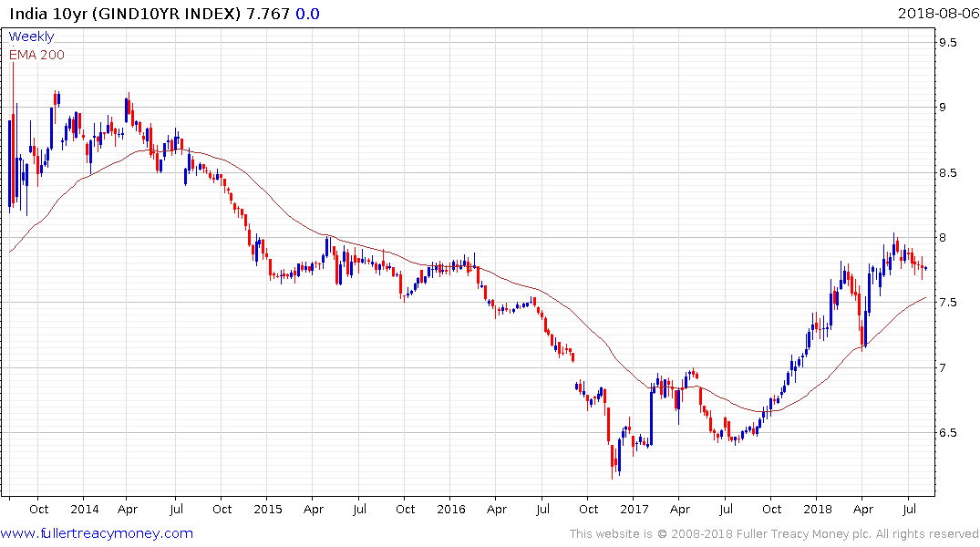
Task: Click the EMA 200 legend label
Action: click(x=36, y=55)
